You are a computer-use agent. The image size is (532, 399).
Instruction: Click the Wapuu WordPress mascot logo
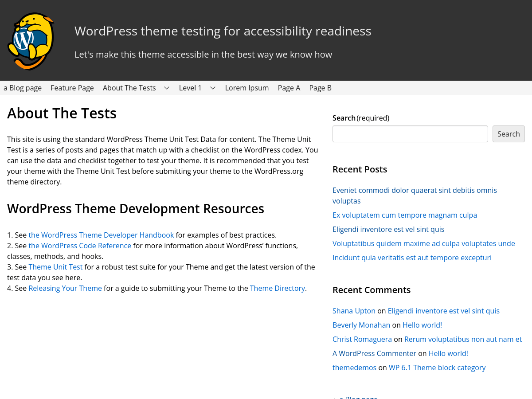click(x=31, y=41)
